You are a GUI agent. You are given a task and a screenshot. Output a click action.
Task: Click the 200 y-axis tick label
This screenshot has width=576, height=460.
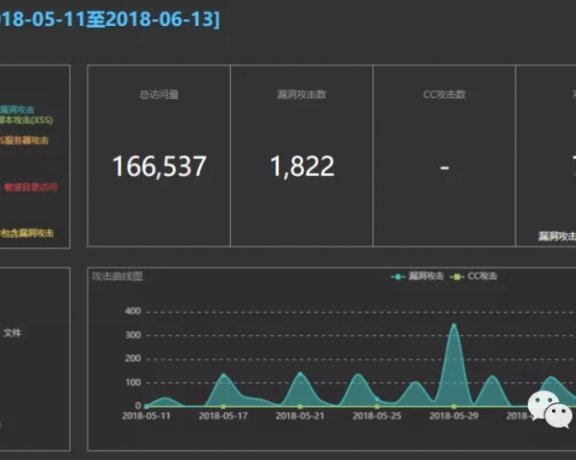[133, 359]
